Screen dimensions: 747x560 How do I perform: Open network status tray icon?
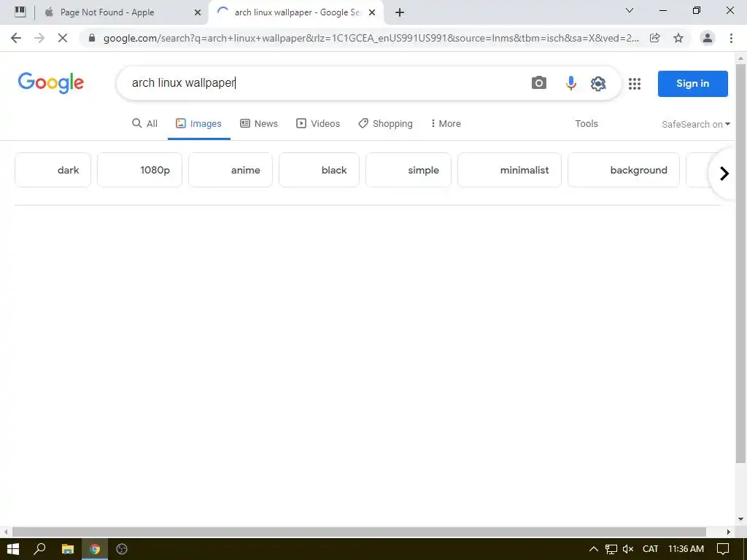pos(611,549)
